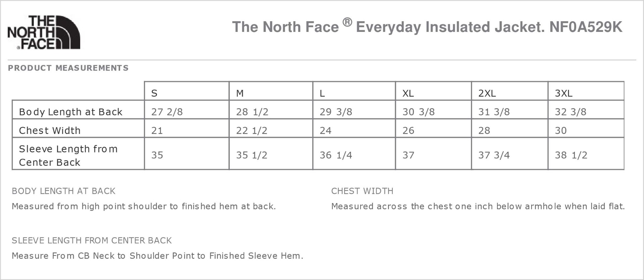This screenshot has width=644, height=280.
Task: Click The North Face logo
Action: point(44,32)
